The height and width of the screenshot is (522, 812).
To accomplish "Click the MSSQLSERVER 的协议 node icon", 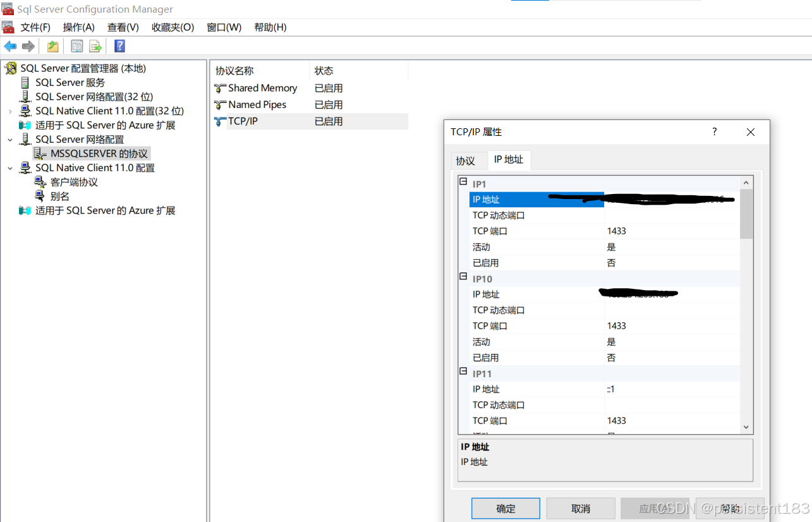I will pyautogui.click(x=40, y=154).
